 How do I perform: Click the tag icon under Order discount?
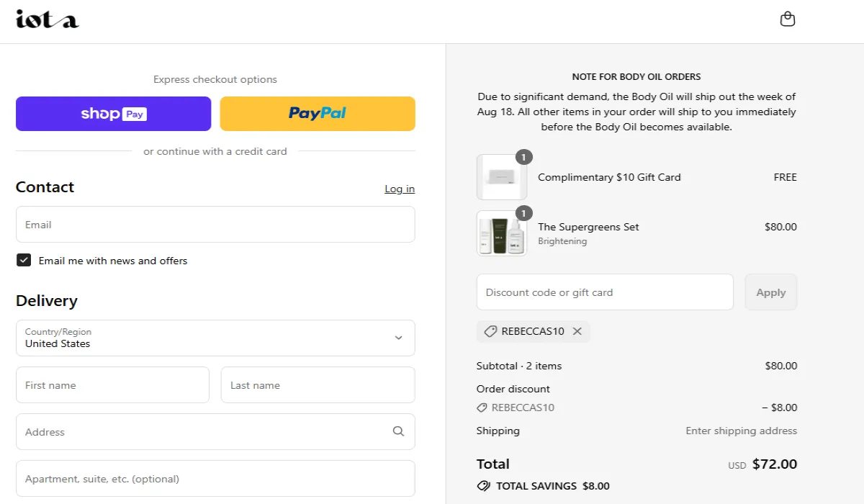coord(482,408)
